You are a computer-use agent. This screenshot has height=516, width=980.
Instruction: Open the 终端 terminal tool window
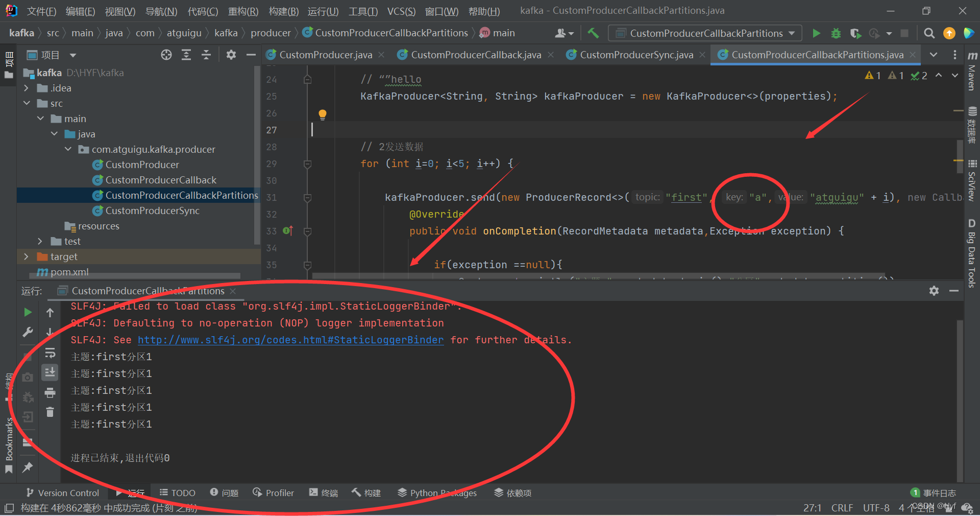coord(324,493)
